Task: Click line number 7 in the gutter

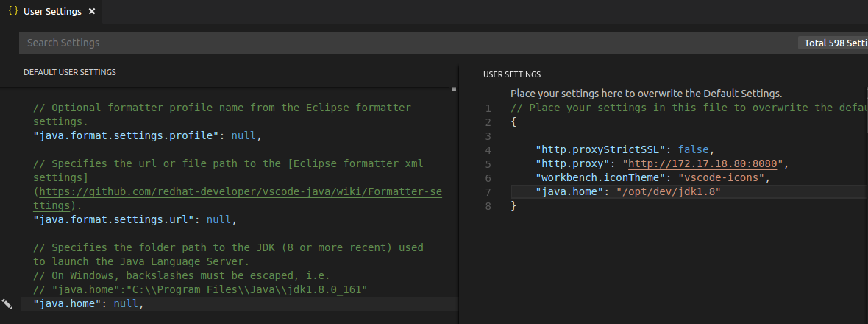Action: click(x=488, y=192)
